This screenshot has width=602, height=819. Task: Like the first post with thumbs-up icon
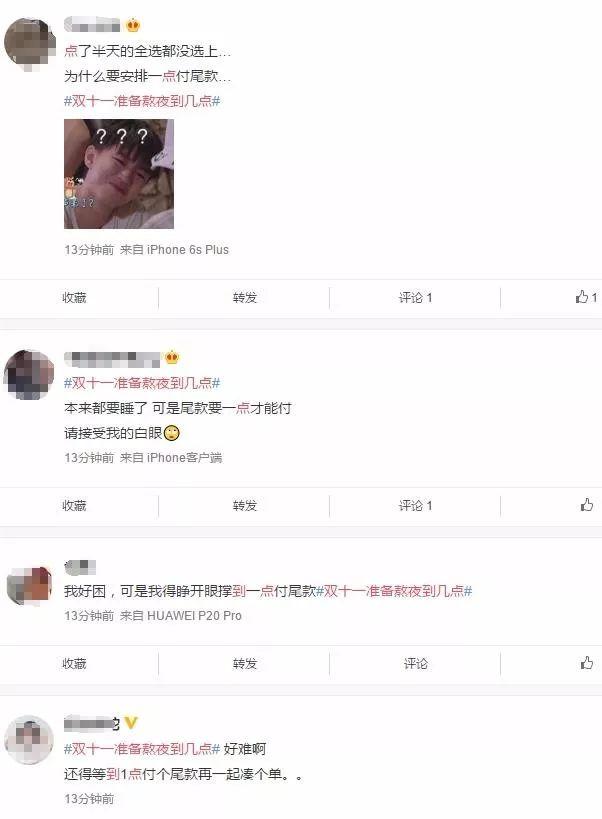point(586,297)
